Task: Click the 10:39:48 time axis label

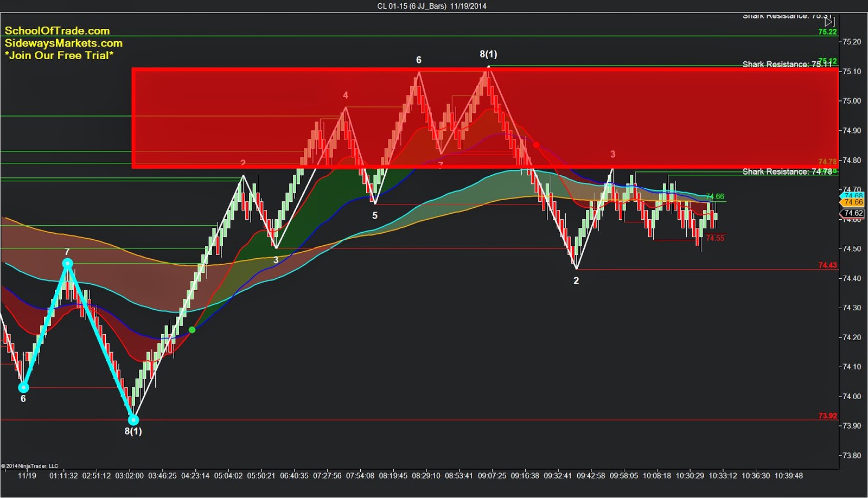Action: [x=788, y=476]
